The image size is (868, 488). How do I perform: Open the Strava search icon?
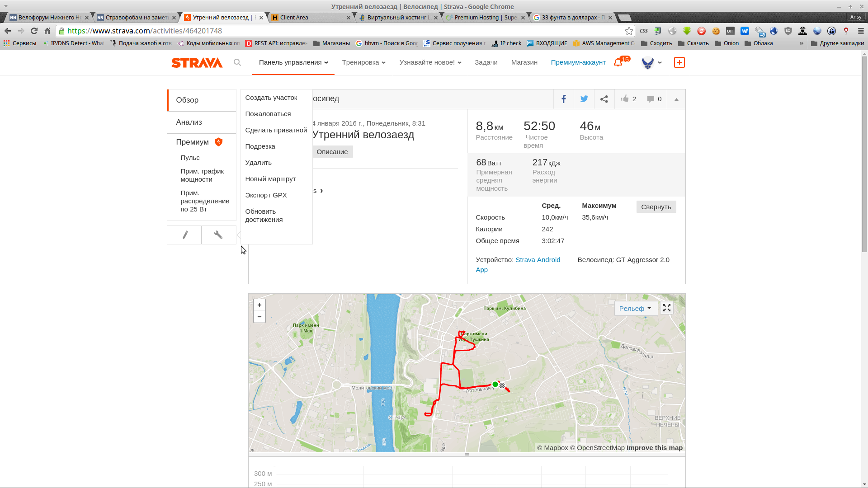click(237, 62)
